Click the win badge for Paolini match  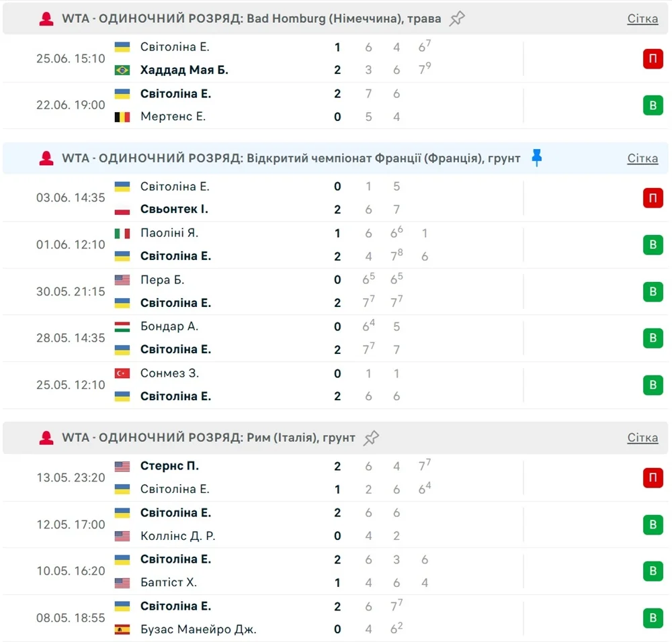pyautogui.click(x=653, y=245)
